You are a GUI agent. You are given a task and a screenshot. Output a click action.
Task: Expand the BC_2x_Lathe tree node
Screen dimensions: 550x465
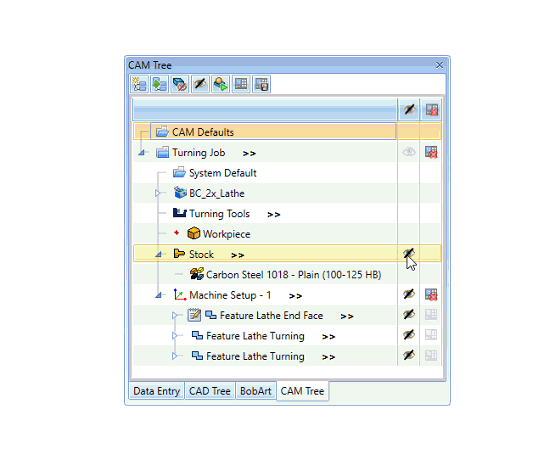click(x=157, y=193)
